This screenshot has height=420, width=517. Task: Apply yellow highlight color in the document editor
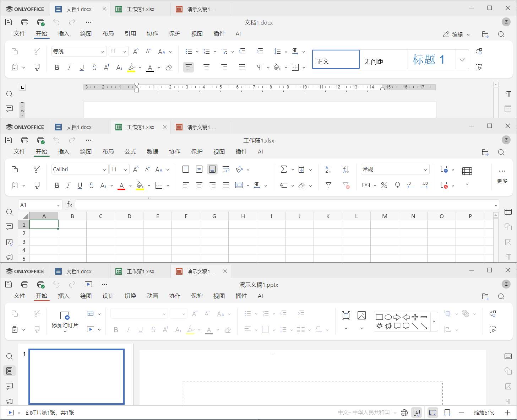[131, 67]
